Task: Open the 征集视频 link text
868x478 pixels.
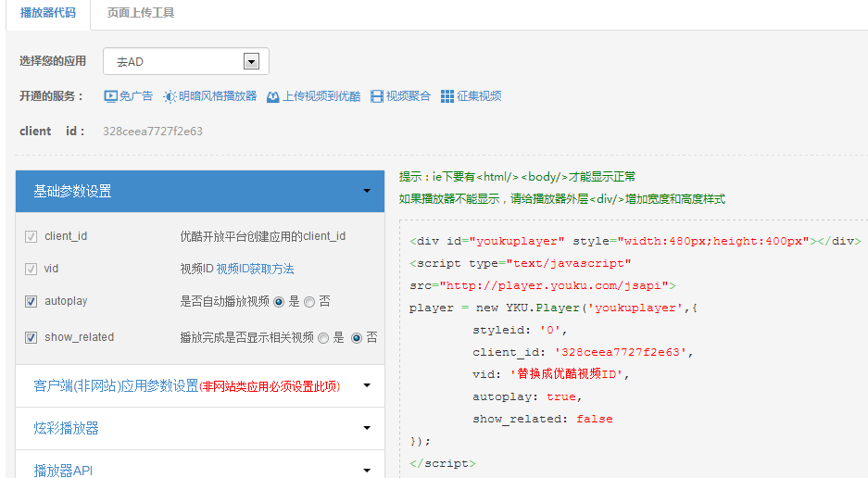Action: click(479, 95)
